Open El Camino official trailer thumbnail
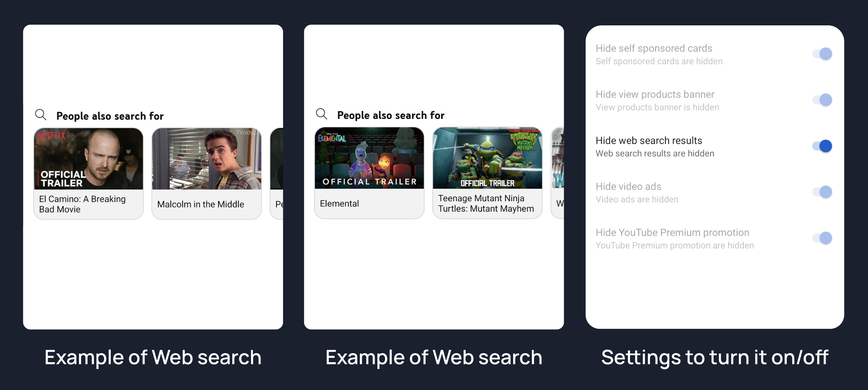The image size is (868, 390). pos(89,159)
